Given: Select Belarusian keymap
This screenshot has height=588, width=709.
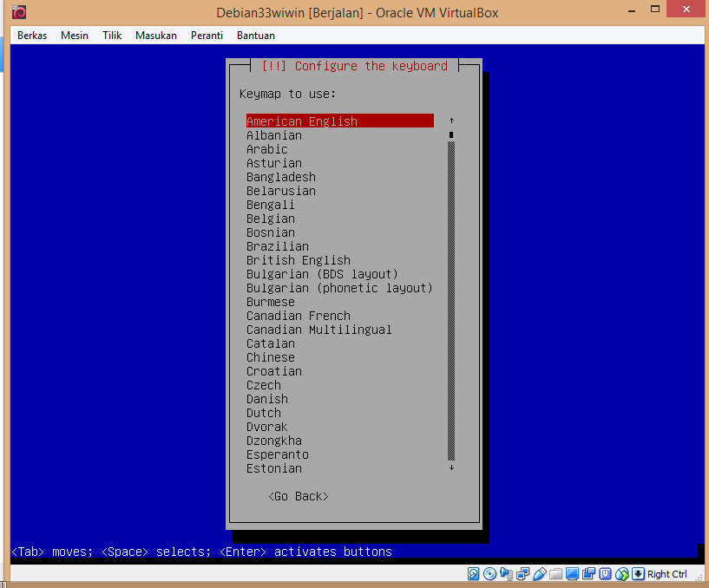Looking at the screenshot, I should [340, 191].
